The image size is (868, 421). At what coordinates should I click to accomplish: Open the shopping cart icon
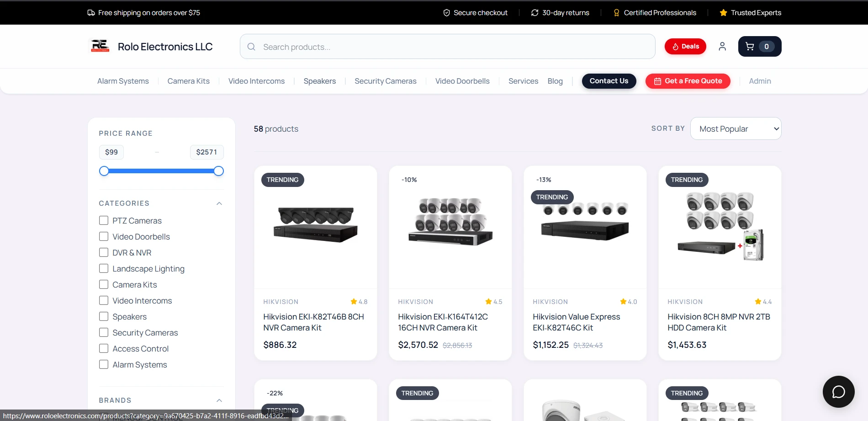(x=760, y=46)
